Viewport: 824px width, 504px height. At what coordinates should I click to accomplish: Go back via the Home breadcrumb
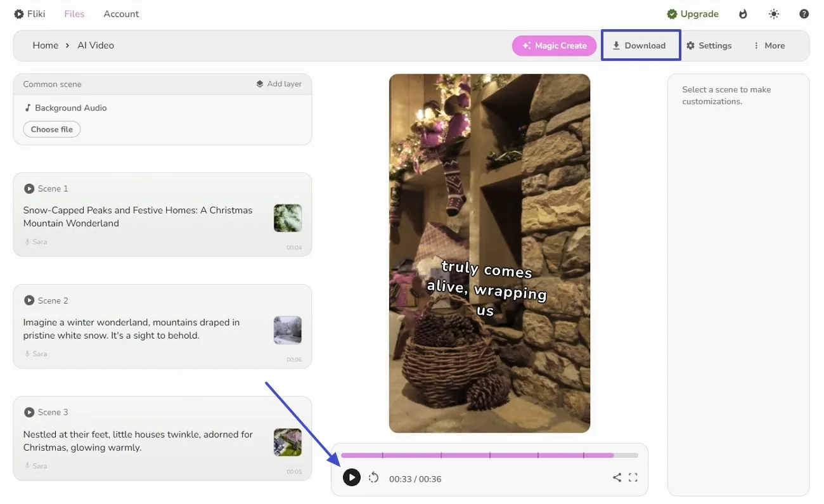[x=45, y=45]
